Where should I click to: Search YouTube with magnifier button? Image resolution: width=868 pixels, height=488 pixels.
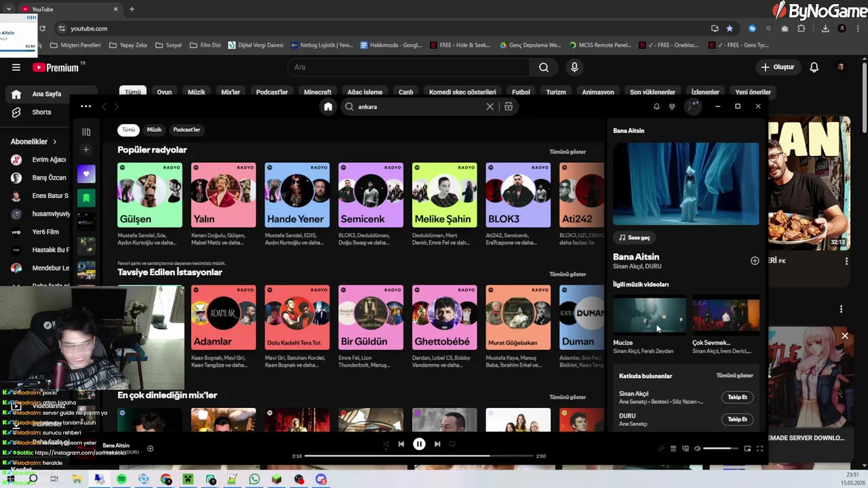(544, 67)
